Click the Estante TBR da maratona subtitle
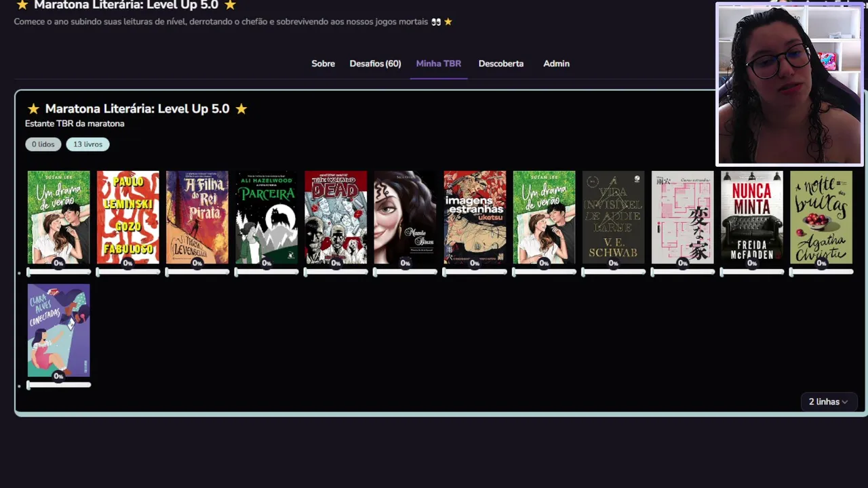Screen dimensions: 868x488 pyautogui.click(x=75, y=123)
